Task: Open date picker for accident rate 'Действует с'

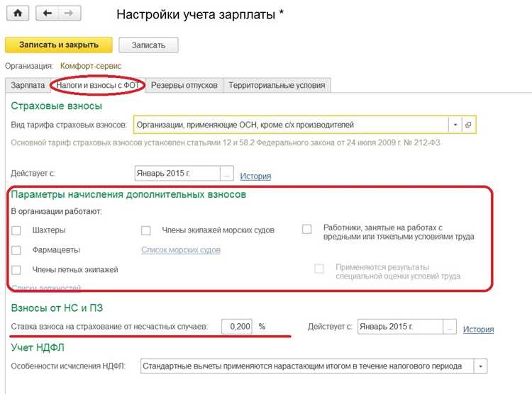Action: (x=450, y=327)
